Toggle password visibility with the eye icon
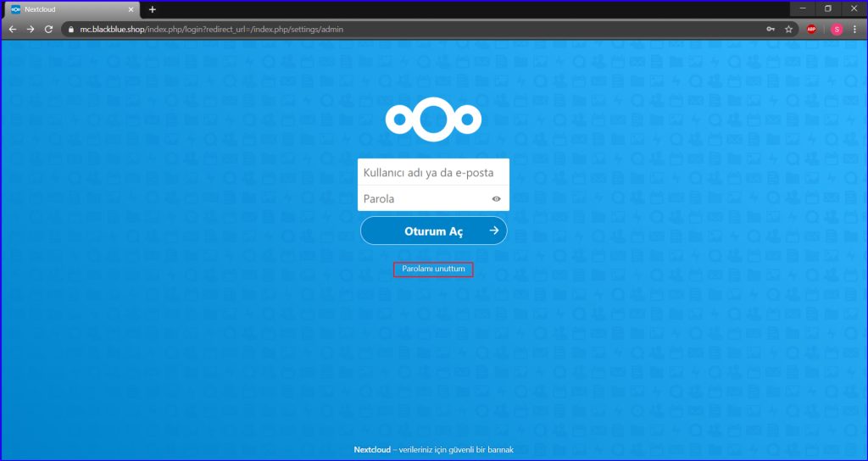The image size is (868, 461). 497,198
